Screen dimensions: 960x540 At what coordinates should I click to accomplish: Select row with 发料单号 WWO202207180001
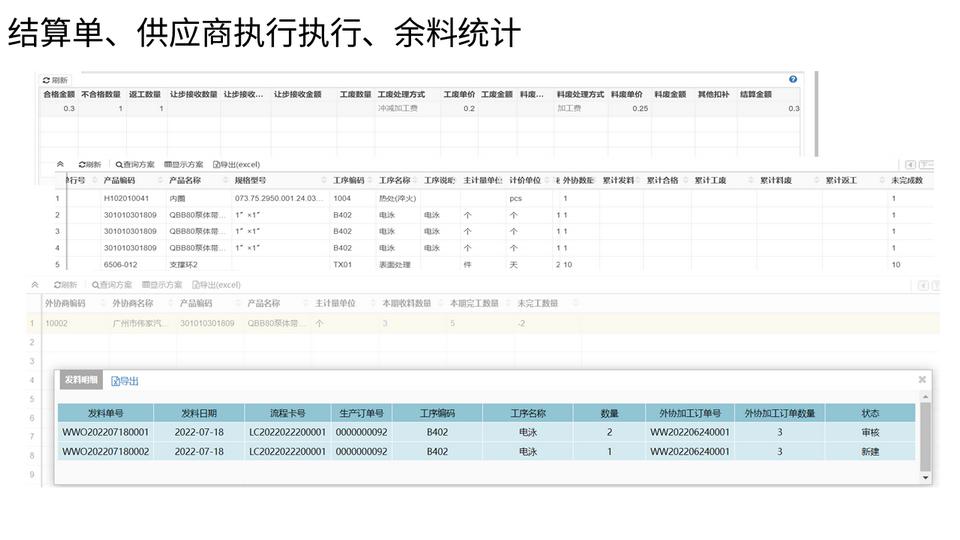click(x=105, y=432)
